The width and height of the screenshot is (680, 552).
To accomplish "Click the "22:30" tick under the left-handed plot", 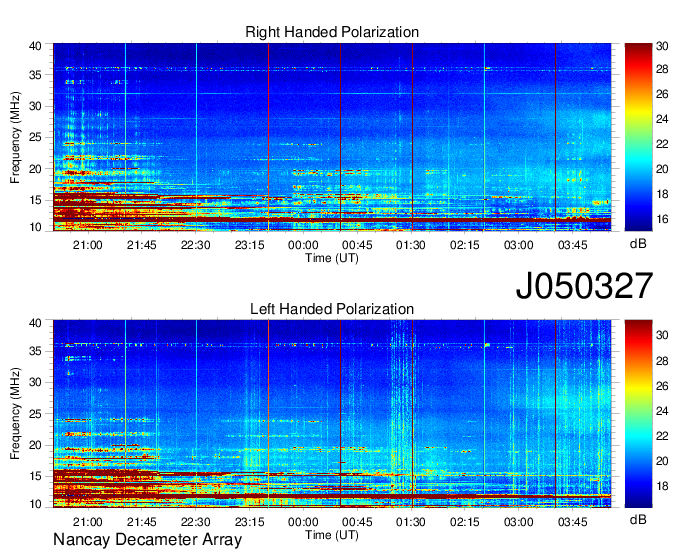I will [x=196, y=522].
